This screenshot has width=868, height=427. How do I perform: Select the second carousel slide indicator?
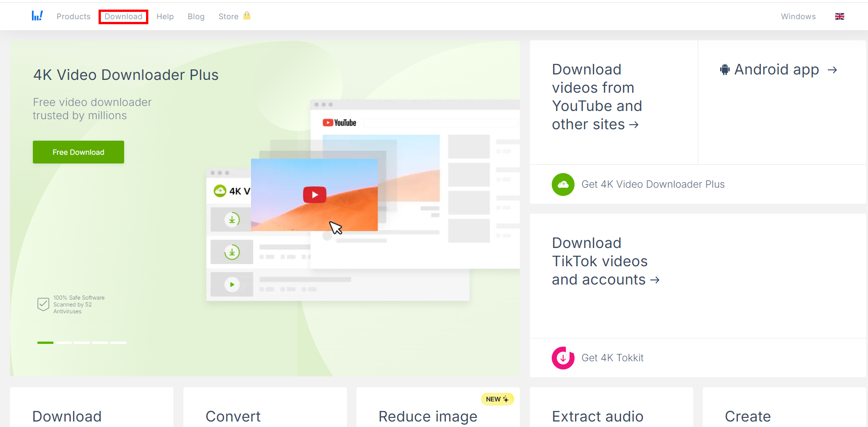click(x=63, y=343)
